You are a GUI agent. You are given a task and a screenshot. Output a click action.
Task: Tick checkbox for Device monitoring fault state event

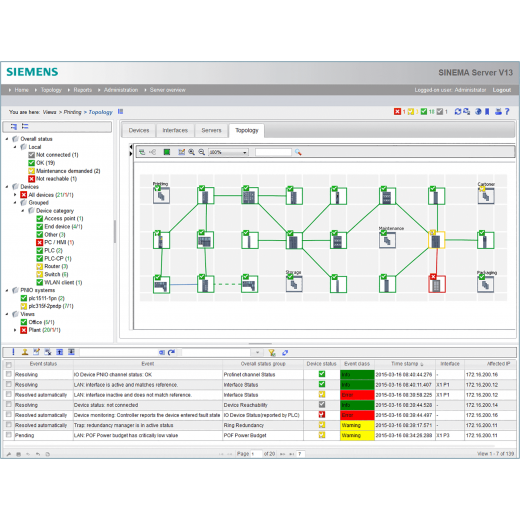point(9,415)
